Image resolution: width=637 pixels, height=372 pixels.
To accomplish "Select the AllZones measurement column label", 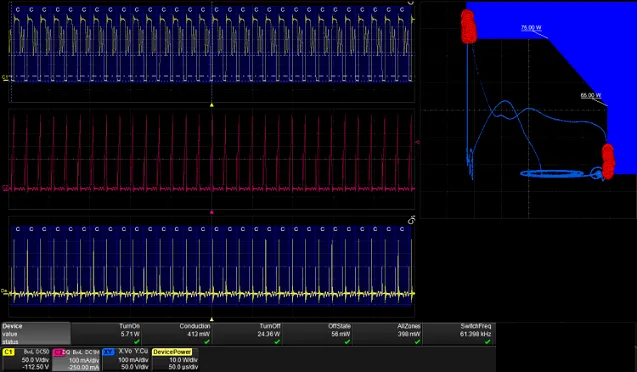I will tap(409, 326).
